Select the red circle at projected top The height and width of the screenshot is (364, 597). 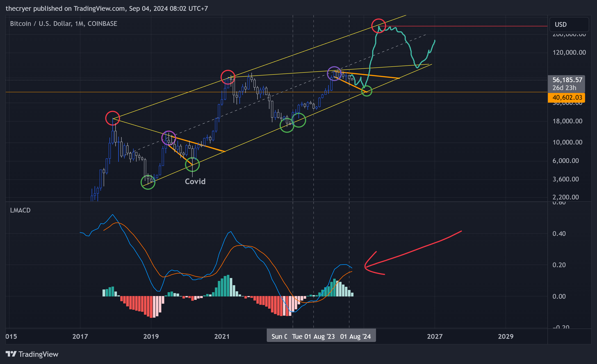coord(378,26)
